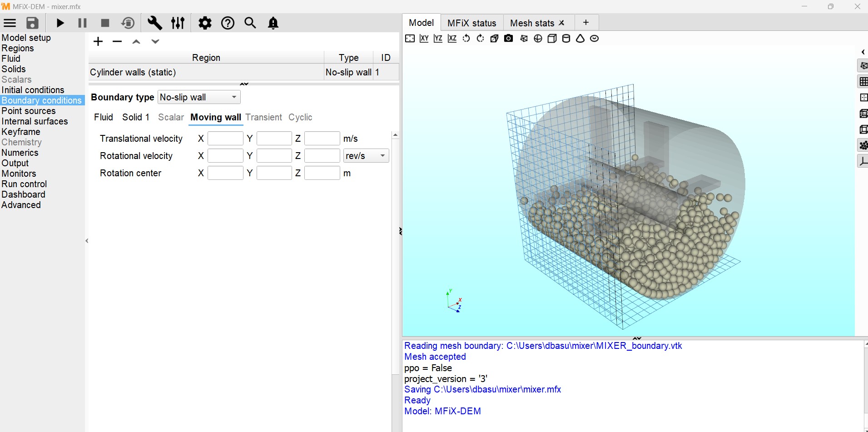Screen dimensions: 868x432
Task: Open the Moving wall sub-tab
Action: click(x=216, y=117)
